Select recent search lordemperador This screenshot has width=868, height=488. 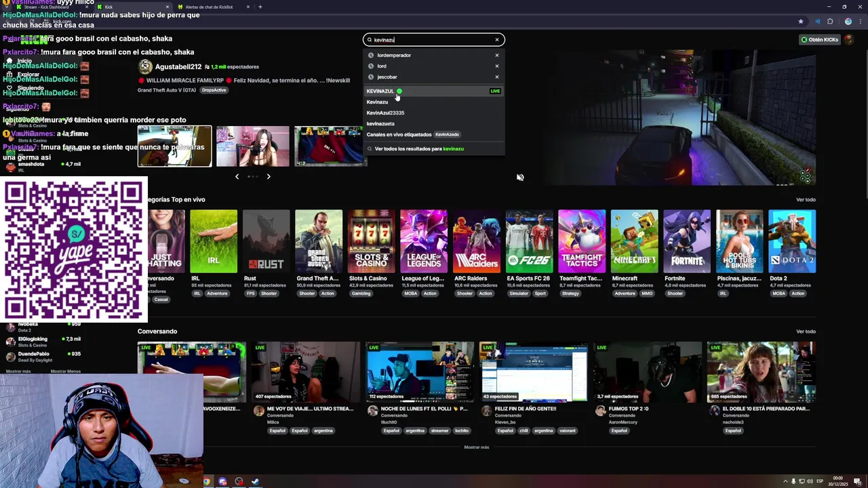[x=394, y=55]
